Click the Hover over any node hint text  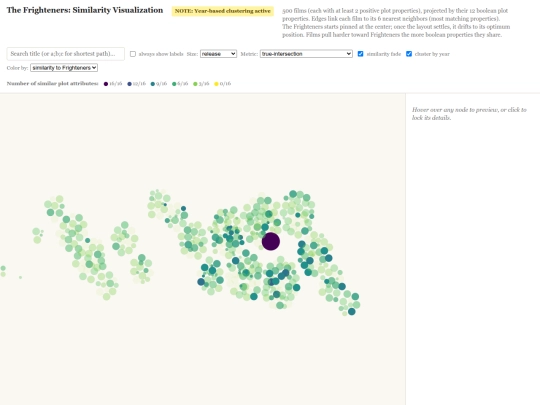click(x=469, y=114)
